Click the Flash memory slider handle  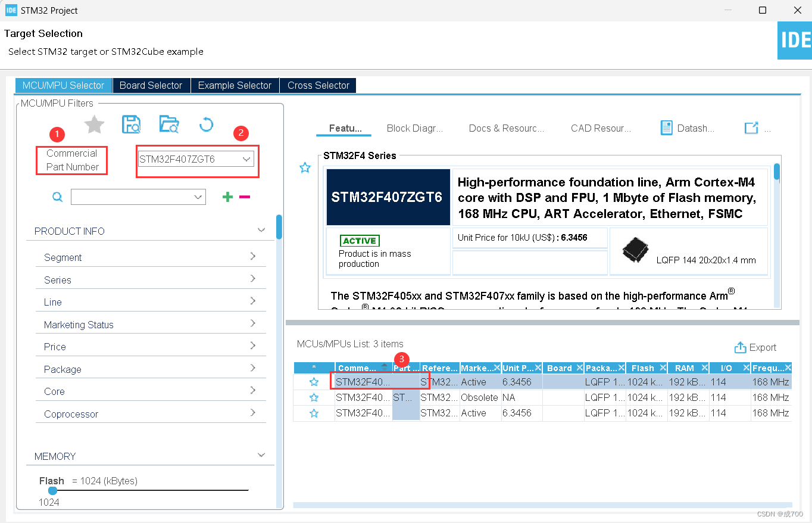[52, 490]
